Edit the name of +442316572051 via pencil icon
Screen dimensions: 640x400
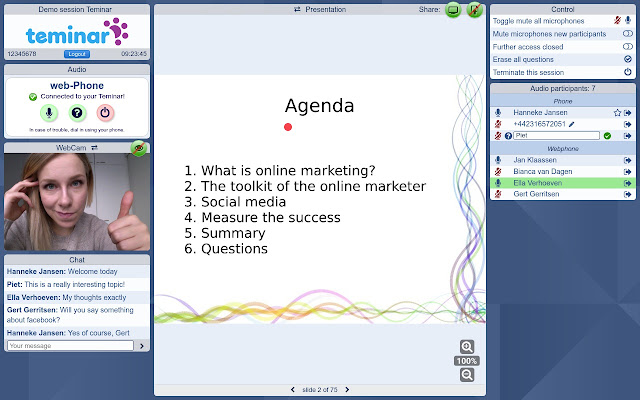[571, 124]
